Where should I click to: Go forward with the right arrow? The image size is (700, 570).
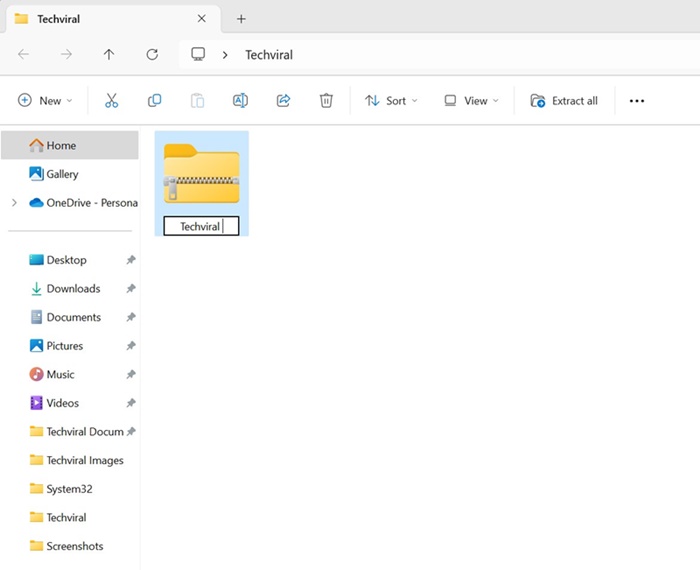(x=66, y=54)
